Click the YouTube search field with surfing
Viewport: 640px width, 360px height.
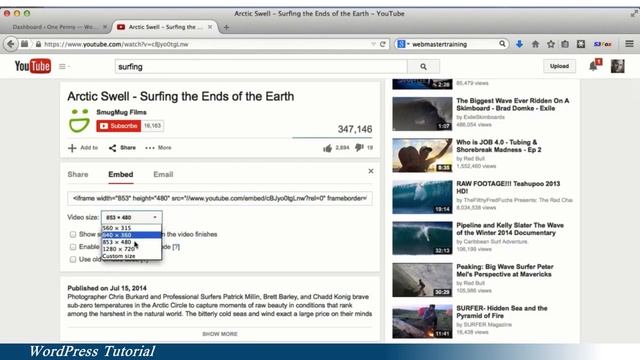pyautogui.click(x=261, y=67)
